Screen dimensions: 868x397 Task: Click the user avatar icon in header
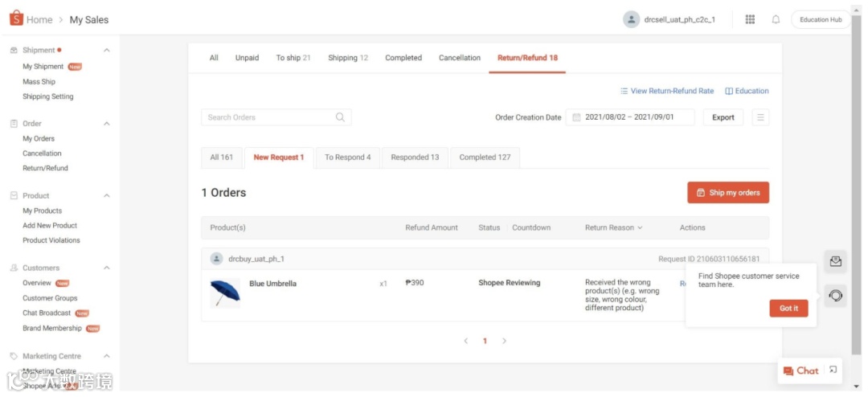coord(631,19)
